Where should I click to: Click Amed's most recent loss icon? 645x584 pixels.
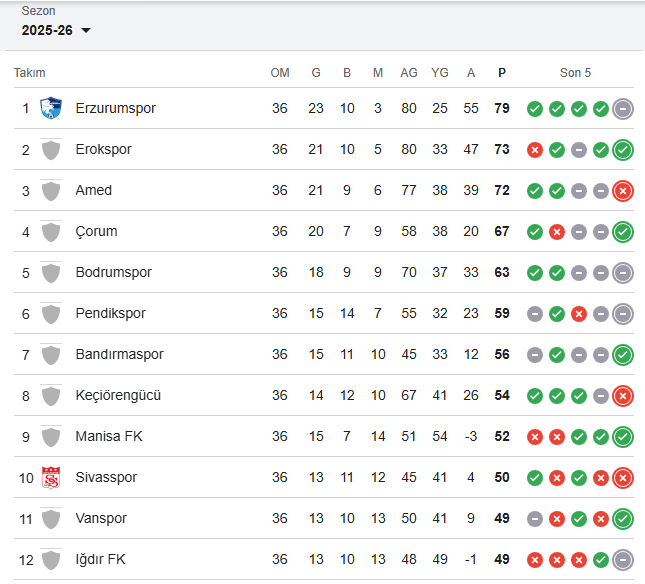coord(623,190)
